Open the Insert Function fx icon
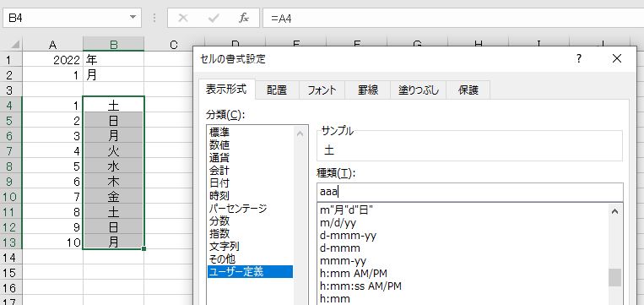644x305 pixels. [244, 18]
